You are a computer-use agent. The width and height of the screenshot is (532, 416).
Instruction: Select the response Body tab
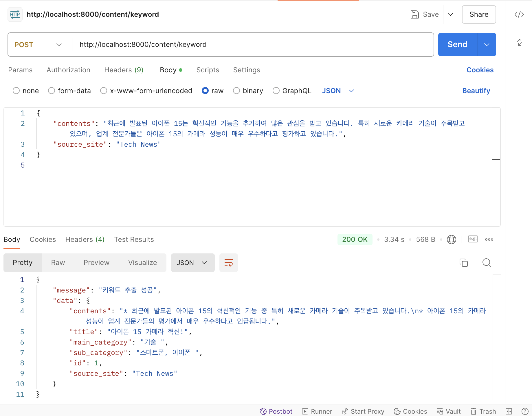coord(12,240)
